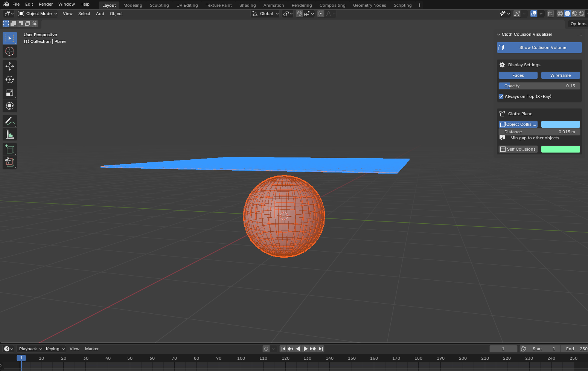The image size is (588, 371).
Task: Toggle Object Collision volume display
Action: (x=518, y=124)
